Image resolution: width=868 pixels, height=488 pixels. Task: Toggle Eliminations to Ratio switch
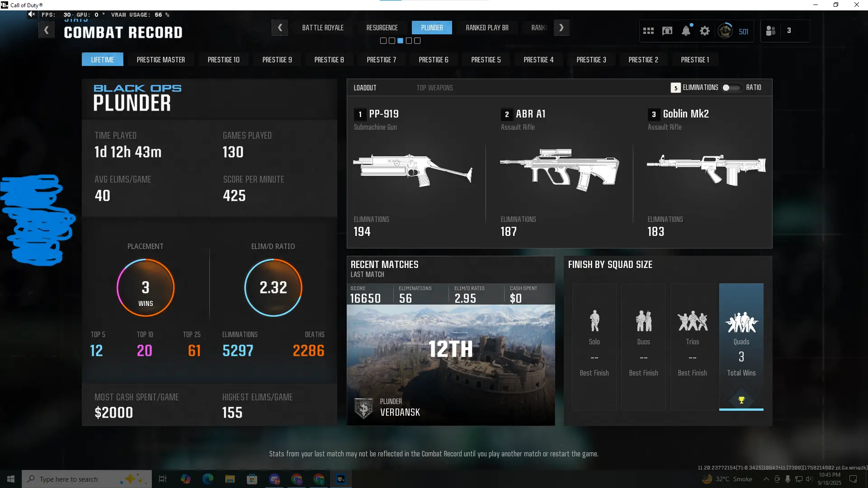pos(731,88)
